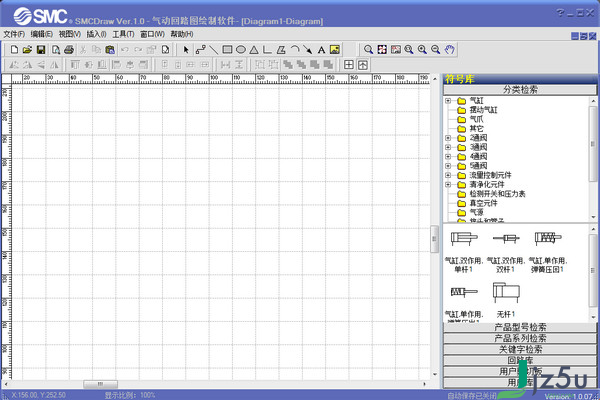The image size is (600, 400).
Task: Click the 关键字检索 button
Action: tap(520, 349)
